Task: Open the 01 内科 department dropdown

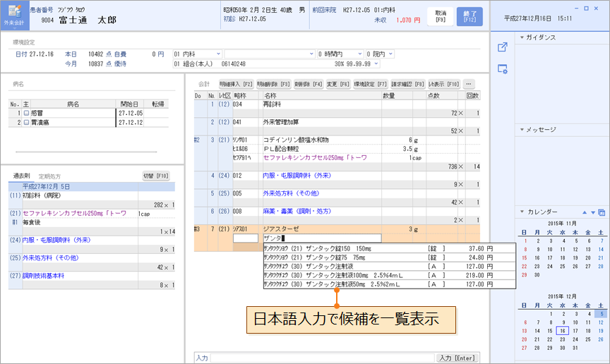Action: [220, 54]
